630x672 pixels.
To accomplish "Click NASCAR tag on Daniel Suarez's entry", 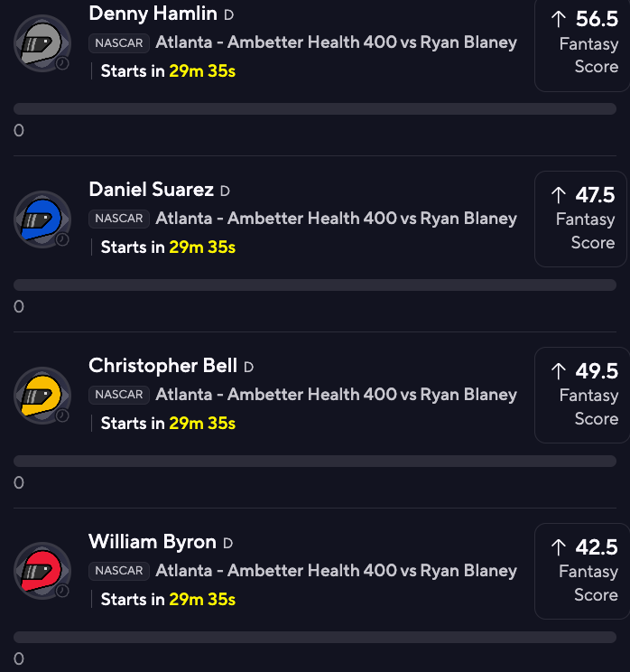I will [x=119, y=219].
